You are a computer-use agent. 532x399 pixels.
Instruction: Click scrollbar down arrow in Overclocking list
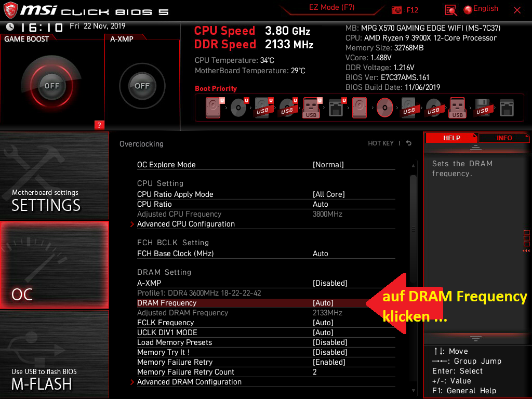click(413, 391)
